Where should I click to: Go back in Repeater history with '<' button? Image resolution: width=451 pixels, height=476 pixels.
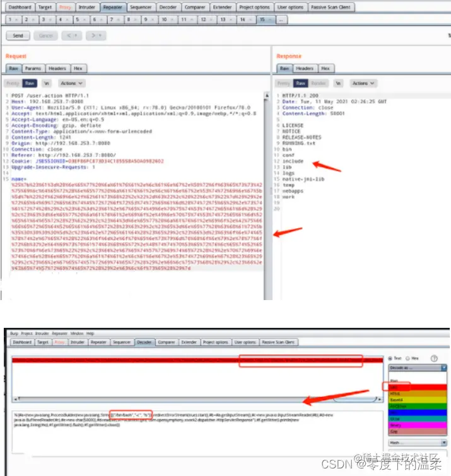(69, 35)
